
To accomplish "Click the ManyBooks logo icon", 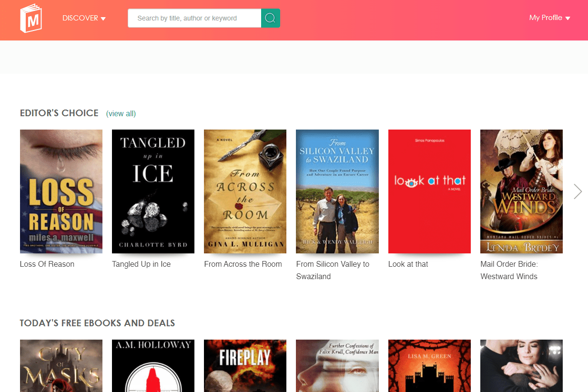I will coord(30,18).
